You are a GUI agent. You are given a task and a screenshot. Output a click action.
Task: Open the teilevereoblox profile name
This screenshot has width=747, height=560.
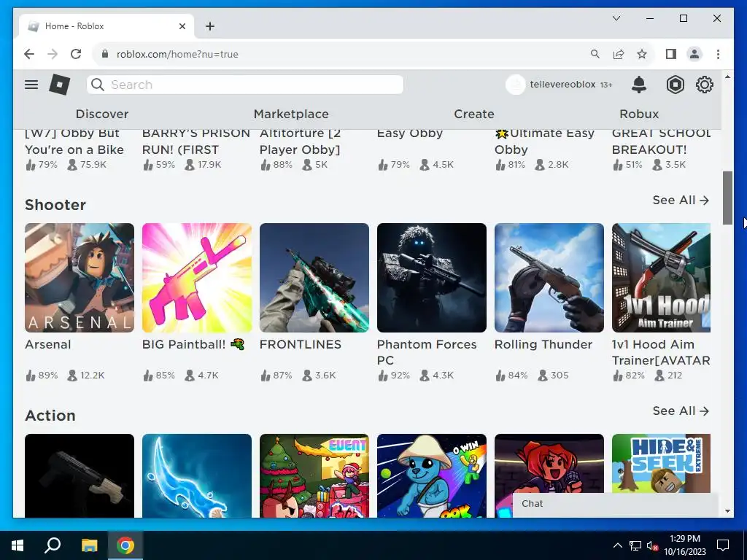562,85
